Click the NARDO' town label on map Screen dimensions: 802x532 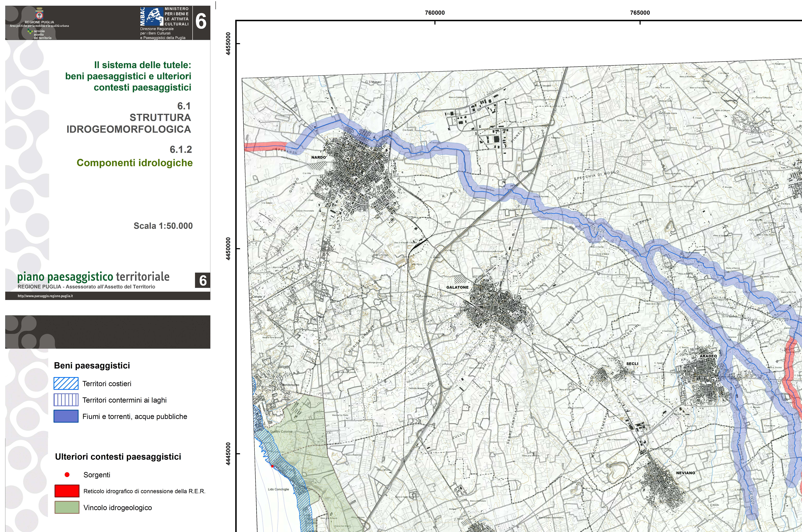coord(319,157)
